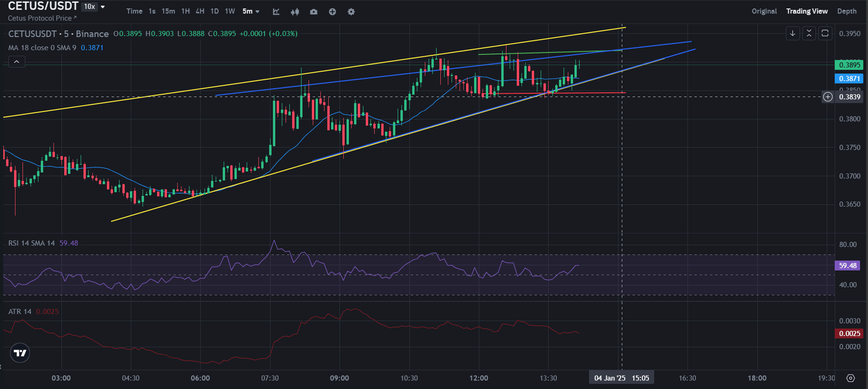Click the 10x leverage badge
The width and height of the screenshot is (868, 389).
tap(90, 7)
